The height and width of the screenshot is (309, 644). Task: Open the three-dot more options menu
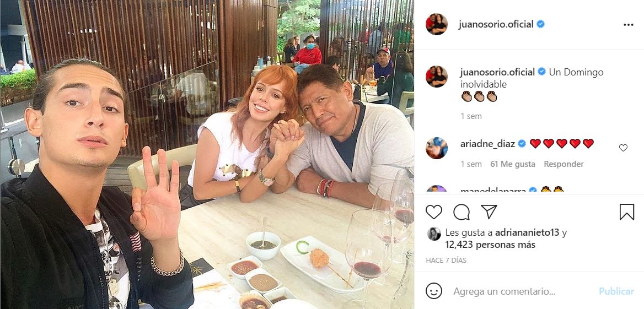[x=629, y=25]
